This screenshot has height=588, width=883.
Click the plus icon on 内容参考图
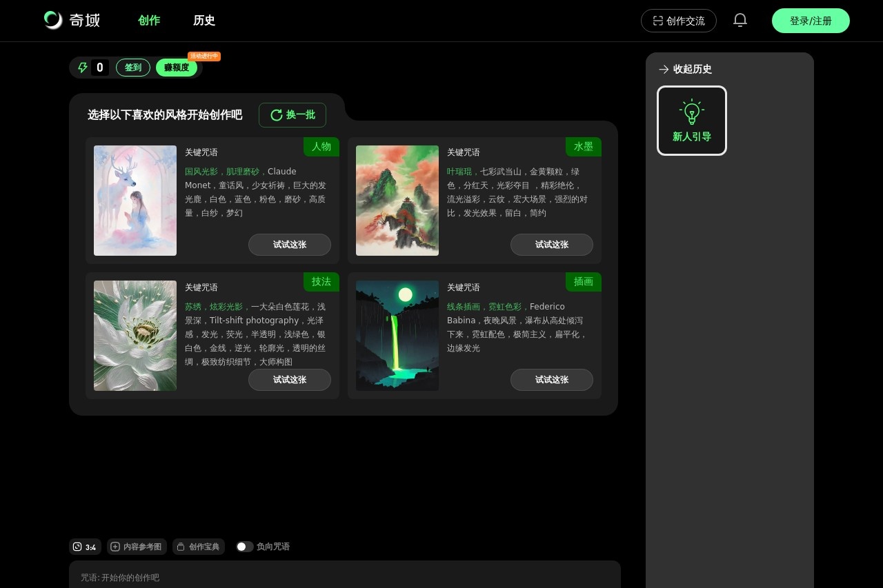115,547
